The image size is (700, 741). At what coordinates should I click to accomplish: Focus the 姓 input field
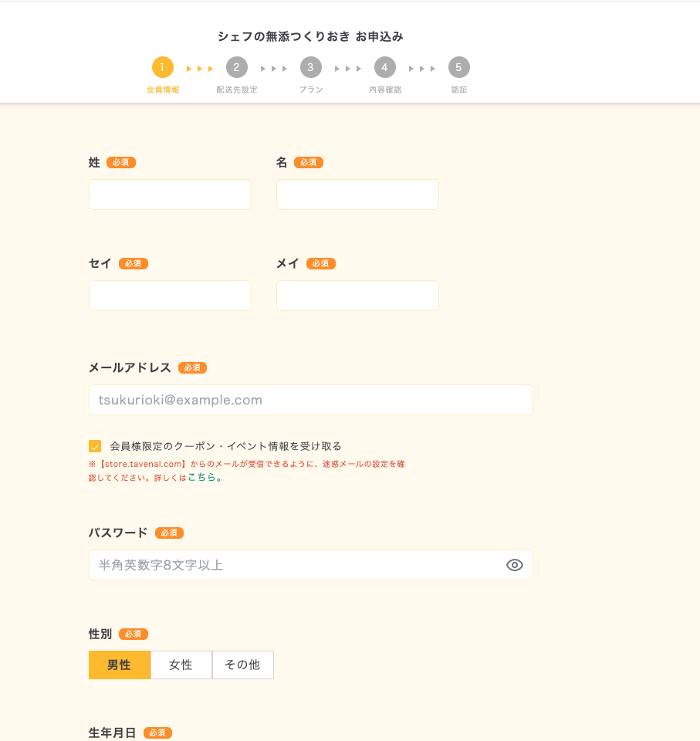[x=170, y=195]
